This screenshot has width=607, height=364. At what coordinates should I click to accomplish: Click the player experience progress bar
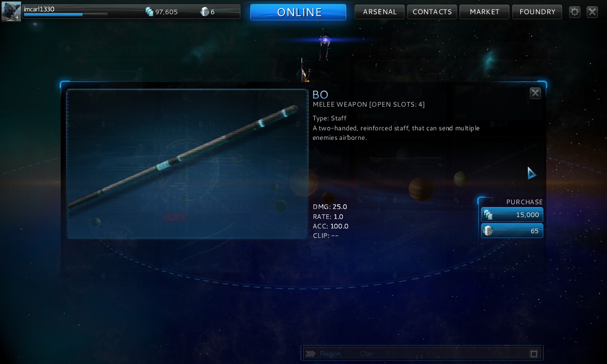65,15
